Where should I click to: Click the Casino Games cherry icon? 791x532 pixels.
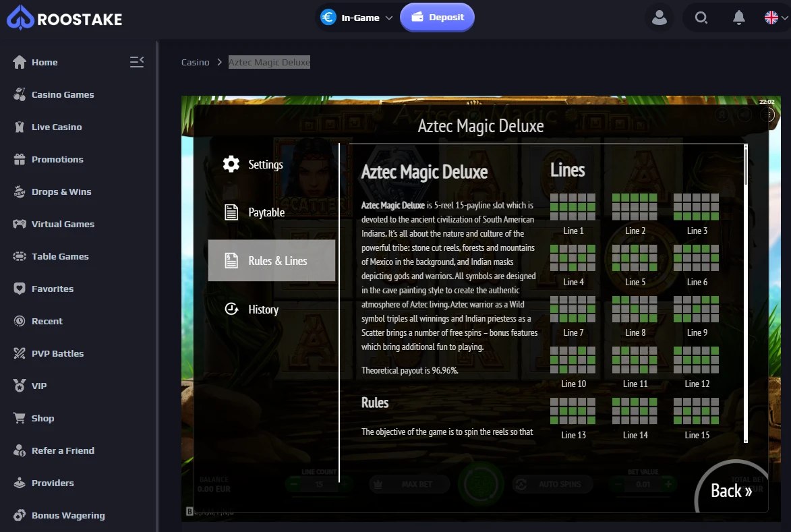(19, 94)
